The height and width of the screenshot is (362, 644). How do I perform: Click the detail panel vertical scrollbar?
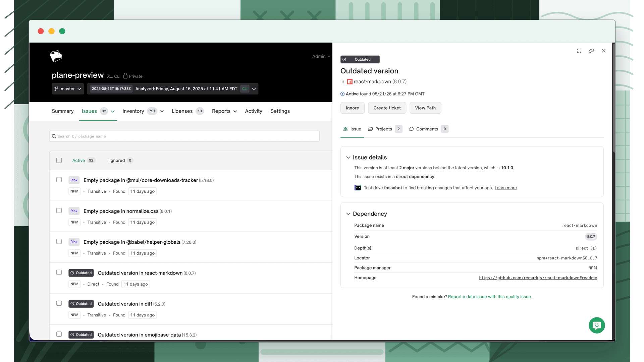click(x=613, y=97)
